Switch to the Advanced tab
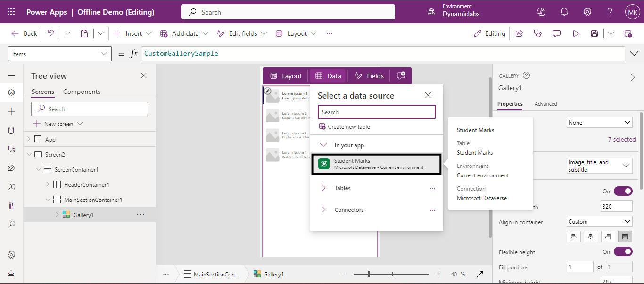This screenshot has height=284, width=644. [545, 104]
